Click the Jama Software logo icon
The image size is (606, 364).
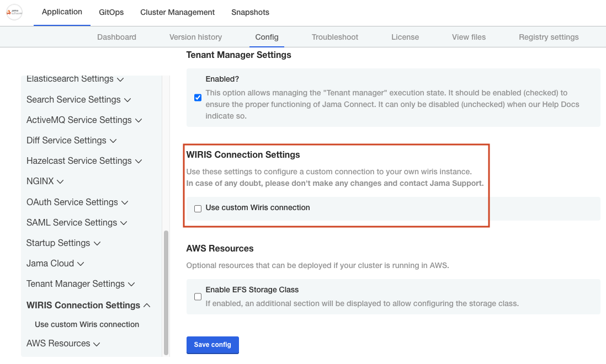[x=14, y=12]
